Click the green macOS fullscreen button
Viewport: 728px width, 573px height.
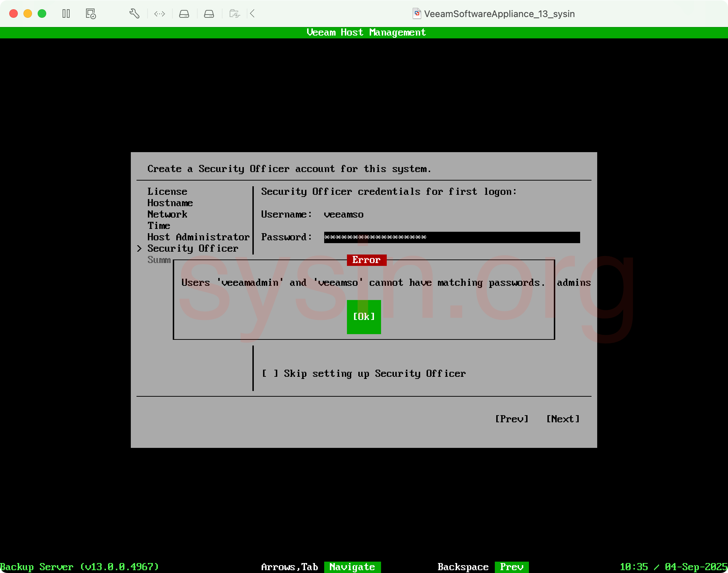point(42,14)
